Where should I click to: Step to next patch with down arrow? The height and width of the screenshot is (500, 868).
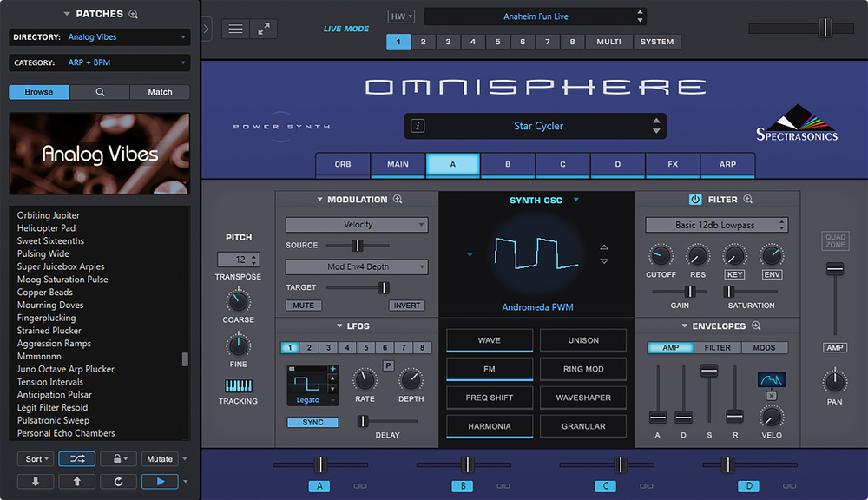[36, 481]
